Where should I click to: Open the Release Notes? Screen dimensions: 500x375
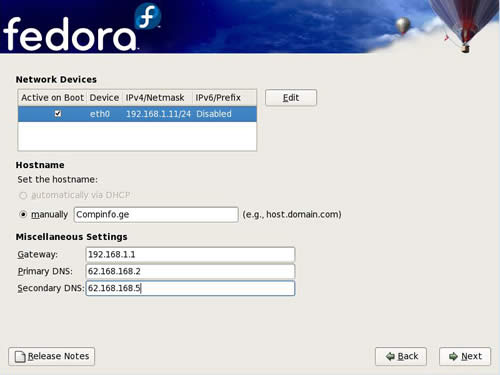(x=52, y=356)
